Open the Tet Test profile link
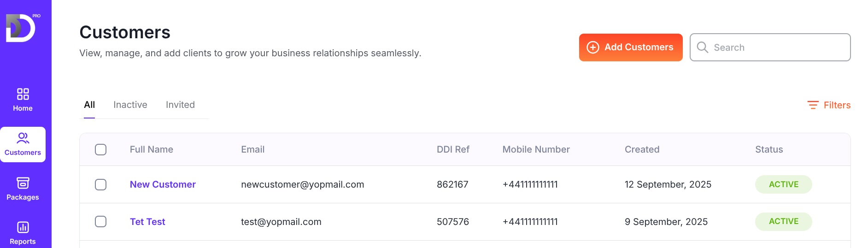 (x=147, y=222)
